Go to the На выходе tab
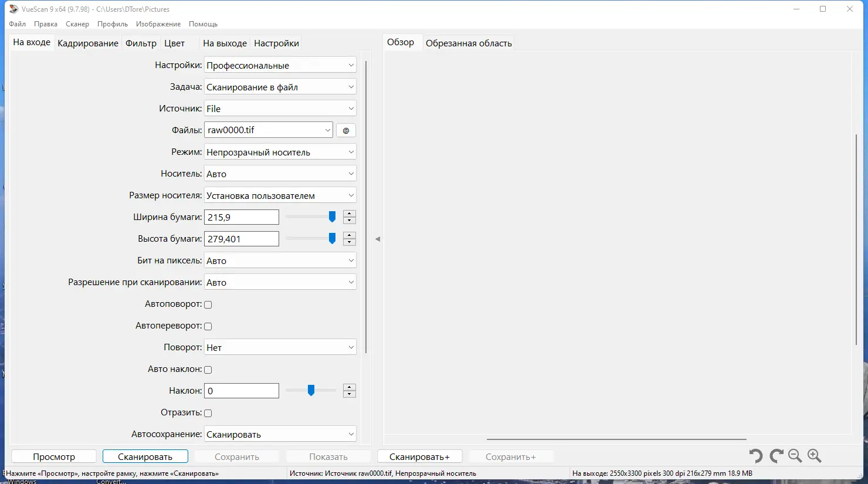 click(225, 43)
